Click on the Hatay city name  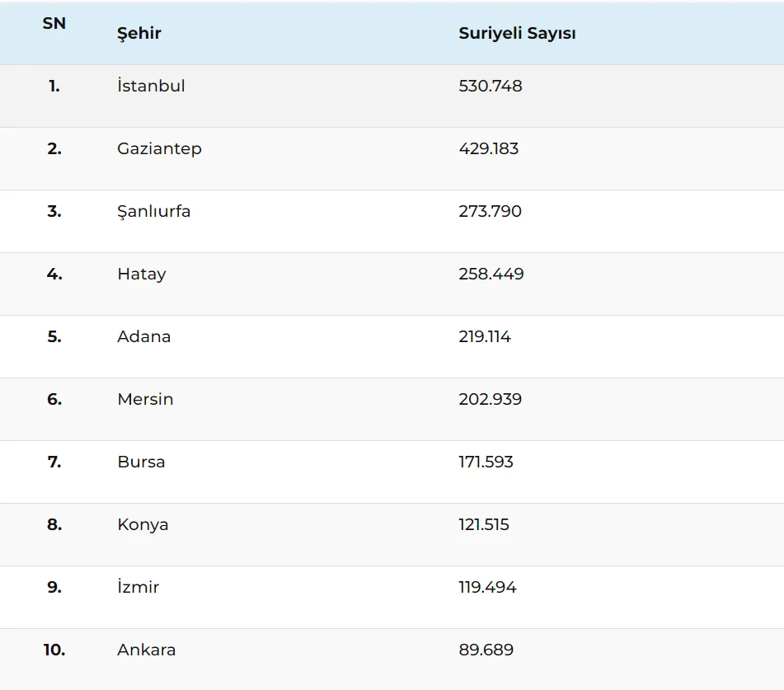(141, 275)
